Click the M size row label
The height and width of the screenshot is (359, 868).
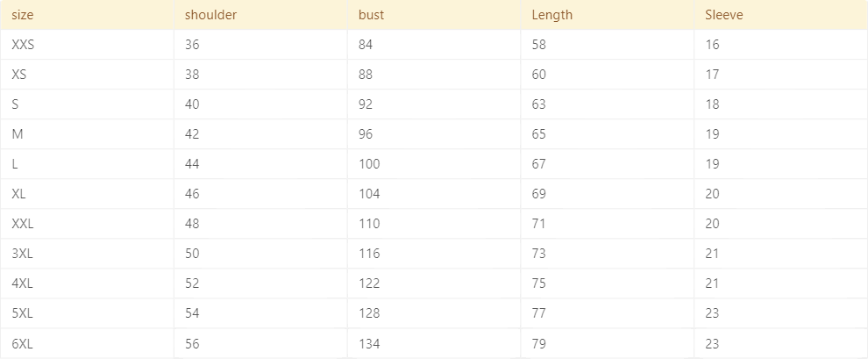click(18, 134)
